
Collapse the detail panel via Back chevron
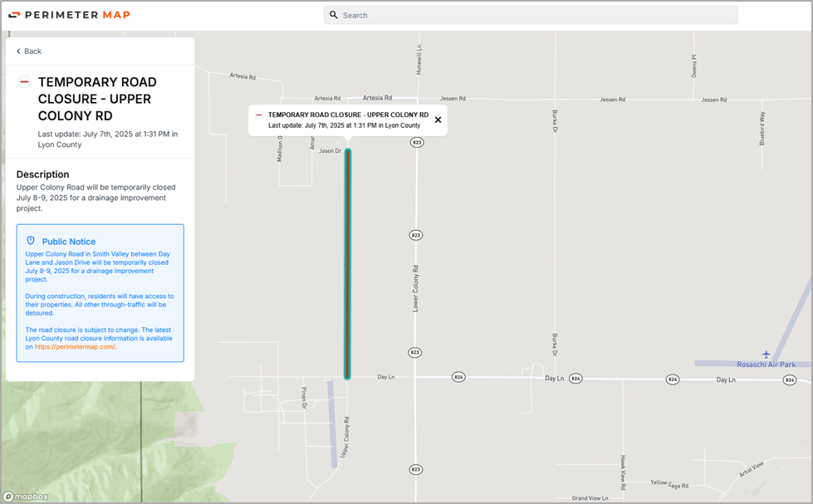click(x=17, y=51)
